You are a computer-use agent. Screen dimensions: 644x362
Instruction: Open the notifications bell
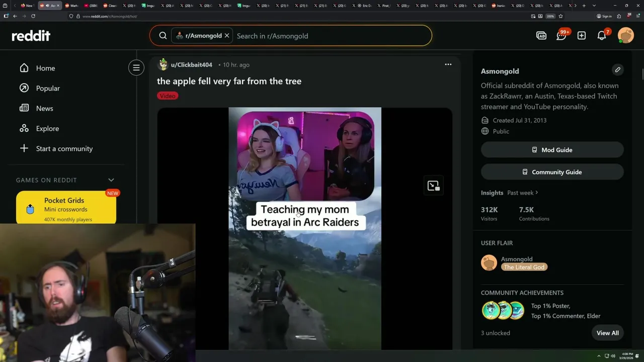tap(602, 36)
